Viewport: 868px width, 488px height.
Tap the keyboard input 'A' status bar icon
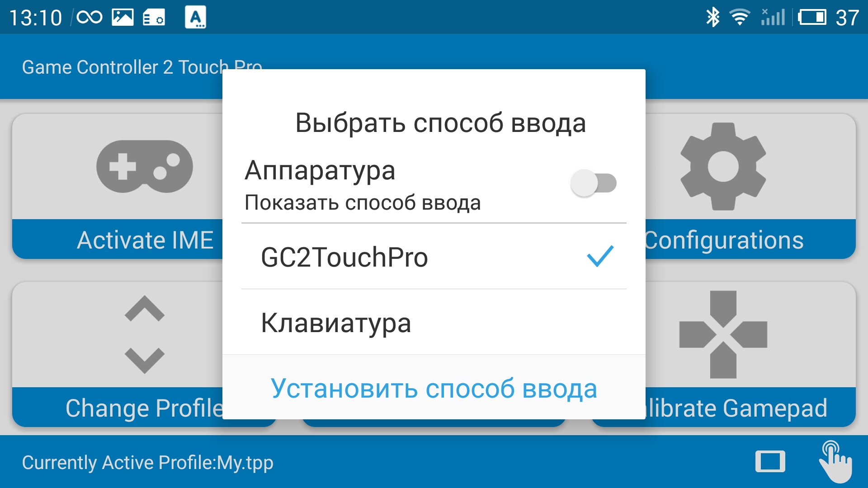196,17
